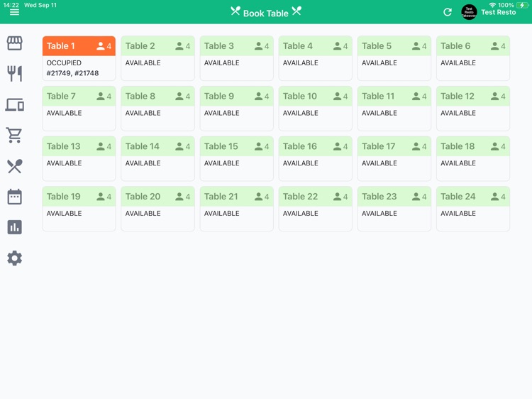This screenshot has width=532, height=399.
Task: Open the Test Resto profile avatar
Action: click(469, 12)
